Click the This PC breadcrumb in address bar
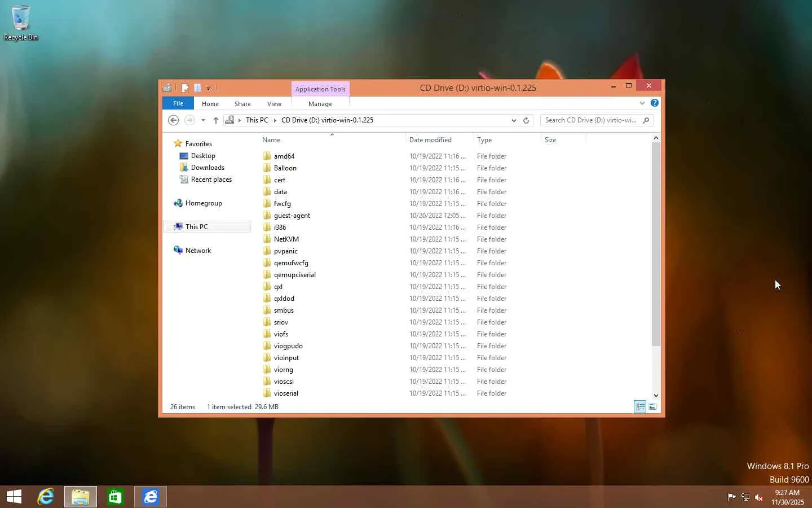The width and height of the screenshot is (812, 508). click(257, 120)
